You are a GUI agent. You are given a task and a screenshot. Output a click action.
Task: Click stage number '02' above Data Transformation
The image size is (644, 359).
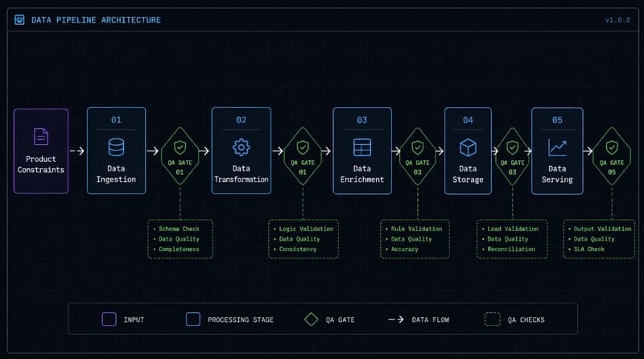click(241, 120)
